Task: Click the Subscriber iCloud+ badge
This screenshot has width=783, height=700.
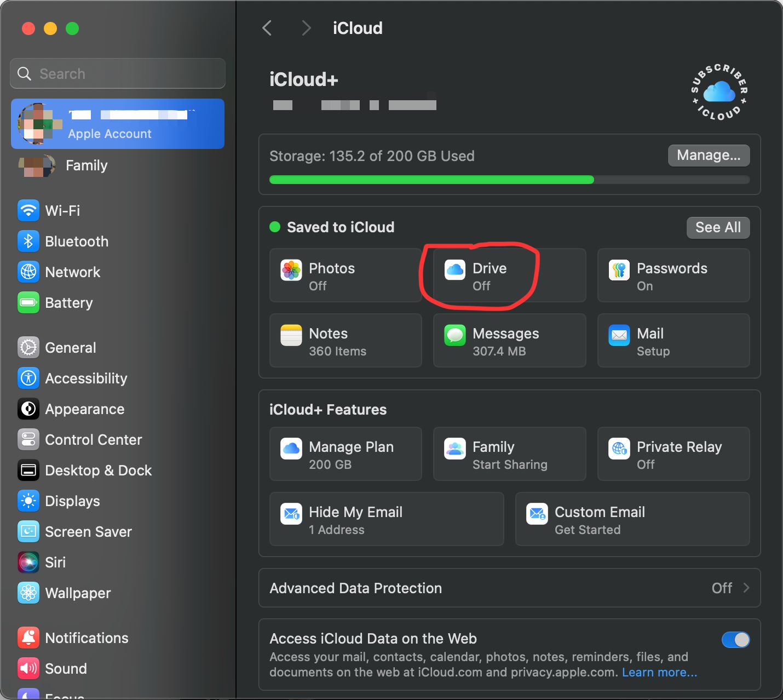Action: [x=719, y=92]
